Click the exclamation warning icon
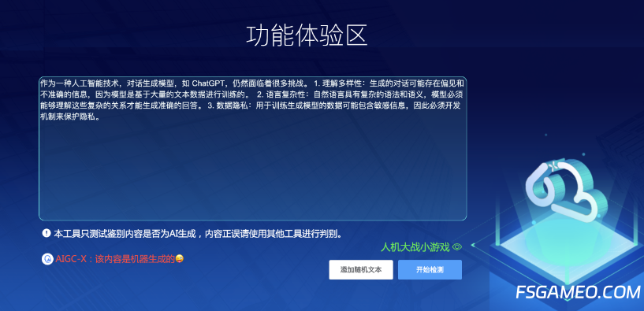Image resolution: width=644 pixels, height=311 pixels. [47, 233]
